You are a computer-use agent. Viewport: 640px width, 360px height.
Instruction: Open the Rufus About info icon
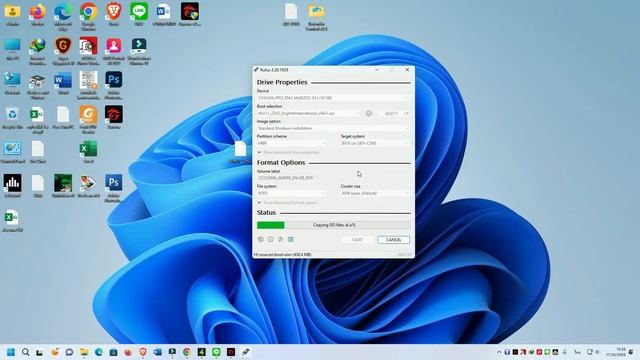point(271,240)
